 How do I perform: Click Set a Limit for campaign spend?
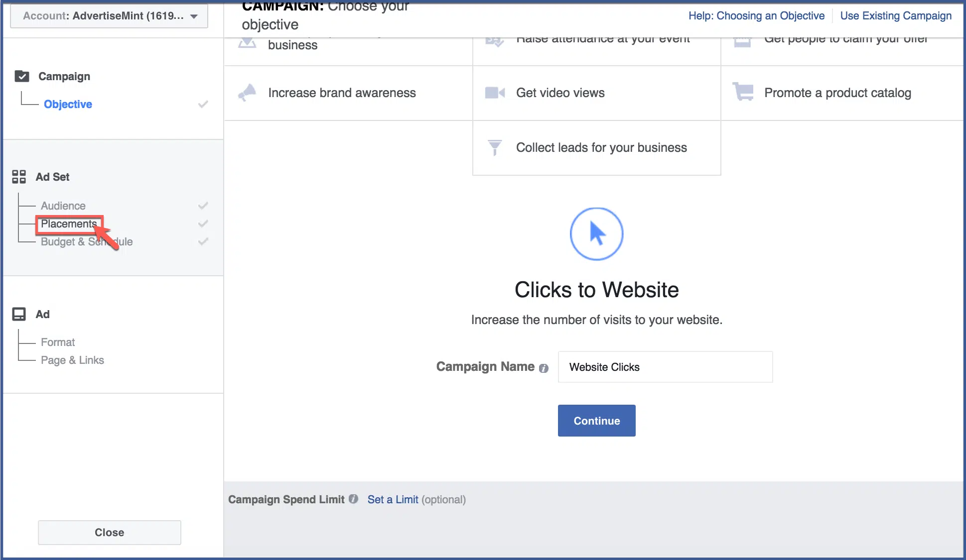[393, 499]
